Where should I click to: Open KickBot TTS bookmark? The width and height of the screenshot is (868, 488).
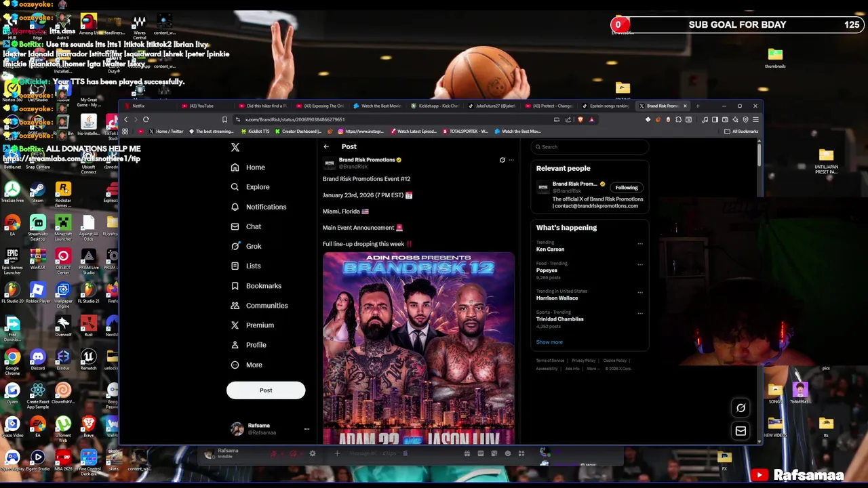256,131
